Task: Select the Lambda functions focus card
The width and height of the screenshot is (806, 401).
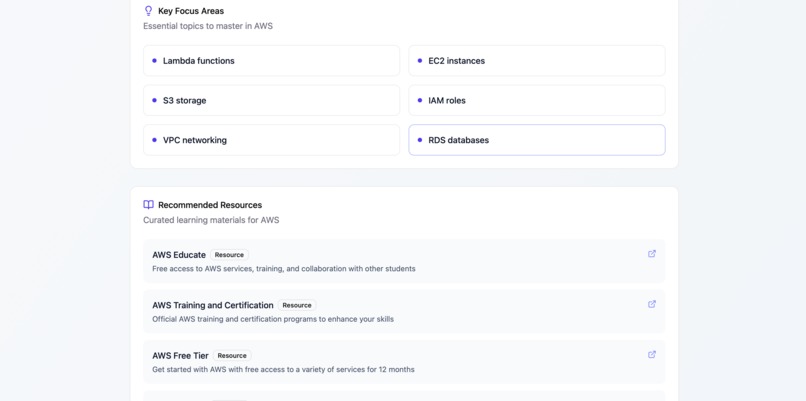Action: pyautogui.click(x=271, y=61)
